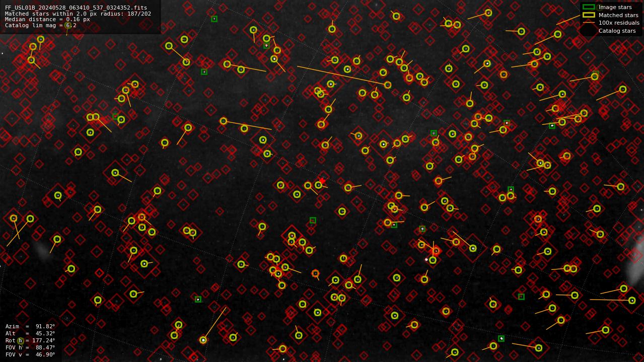Click the 'Catalog lim mag' readout

tap(41, 25)
